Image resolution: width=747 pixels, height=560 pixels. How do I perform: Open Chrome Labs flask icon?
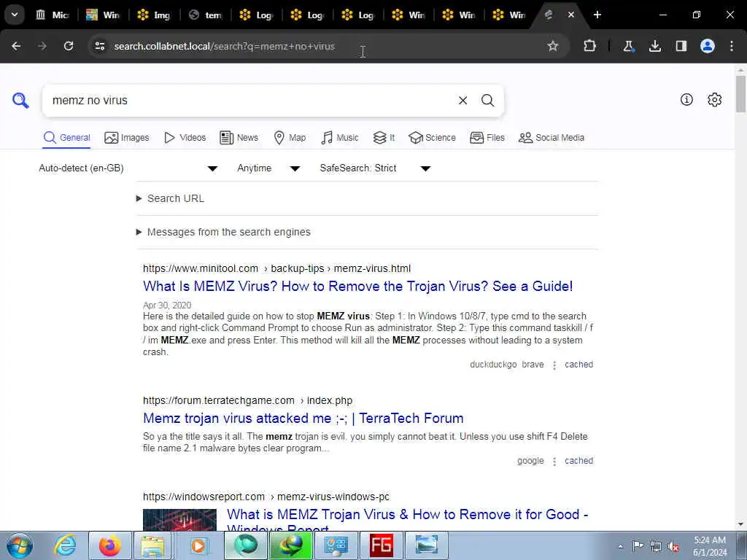coord(628,46)
